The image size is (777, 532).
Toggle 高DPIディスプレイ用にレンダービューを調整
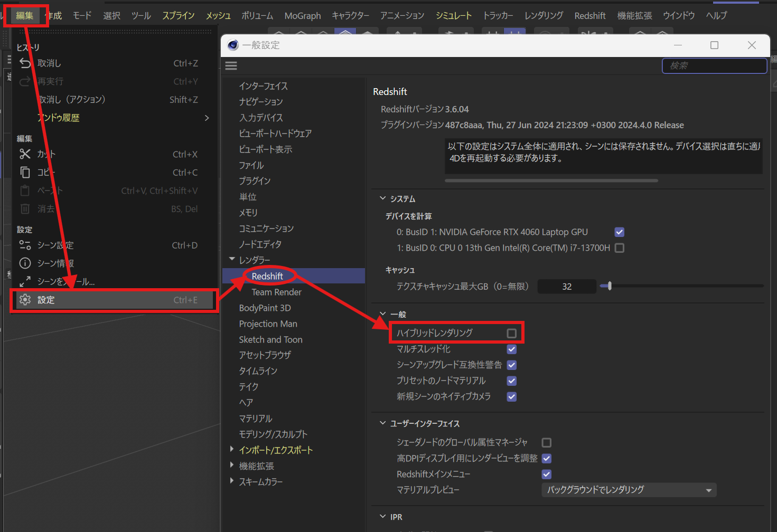point(547,458)
